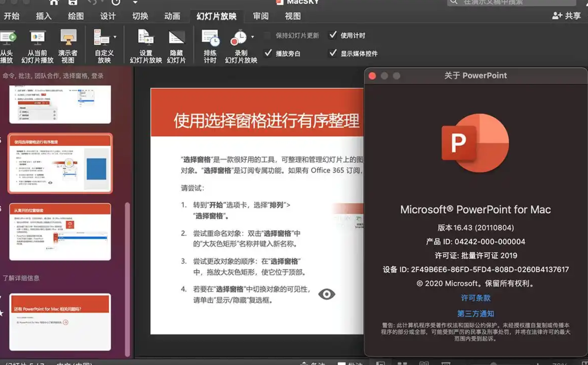The width and height of the screenshot is (588, 365).
Task: Select the 幻灯片放映 tab
Action: (x=216, y=16)
